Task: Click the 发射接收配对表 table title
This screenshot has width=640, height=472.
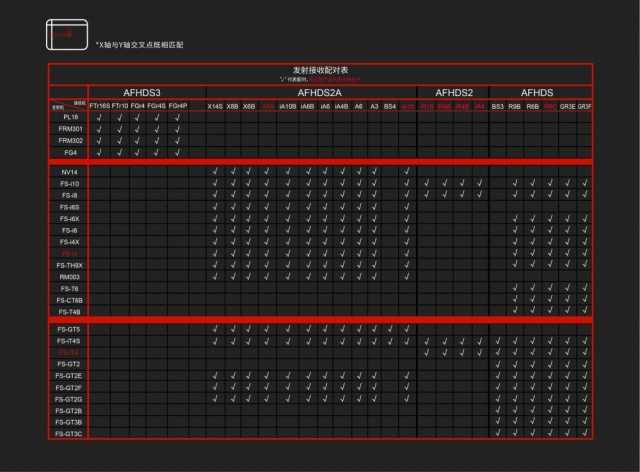Action: [321, 70]
